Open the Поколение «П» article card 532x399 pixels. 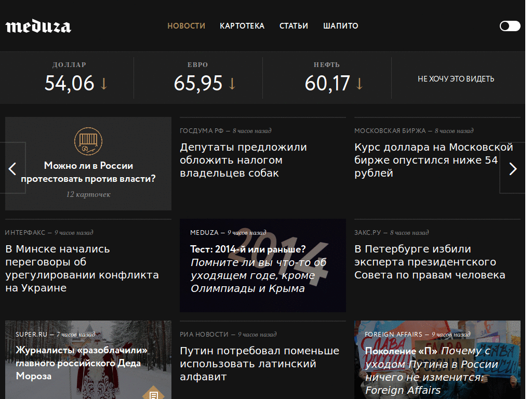pyautogui.click(x=437, y=360)
